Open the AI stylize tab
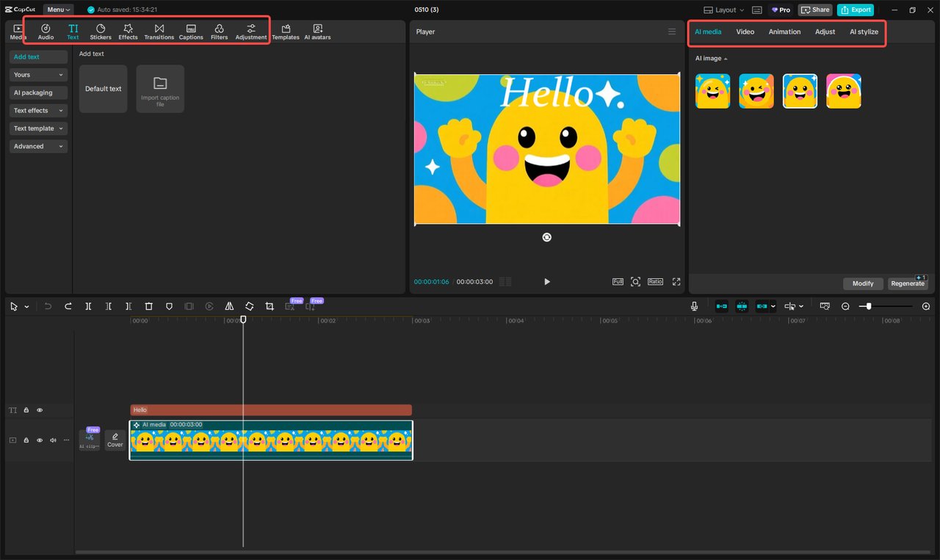 click(x=864, y=32)
